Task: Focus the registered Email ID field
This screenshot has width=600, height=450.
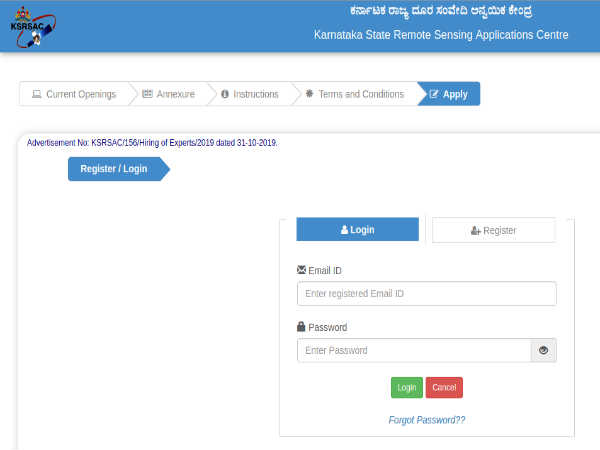Action: point(426,294)
